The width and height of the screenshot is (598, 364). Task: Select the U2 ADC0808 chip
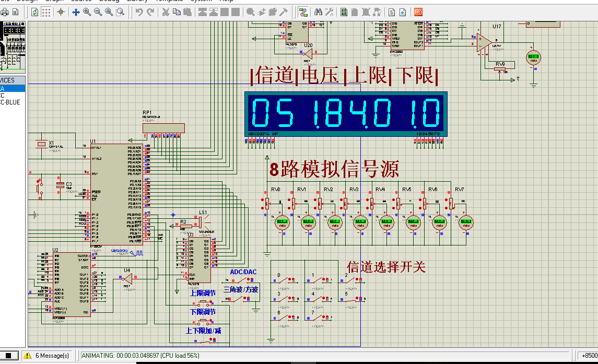(x=72, y=284)
